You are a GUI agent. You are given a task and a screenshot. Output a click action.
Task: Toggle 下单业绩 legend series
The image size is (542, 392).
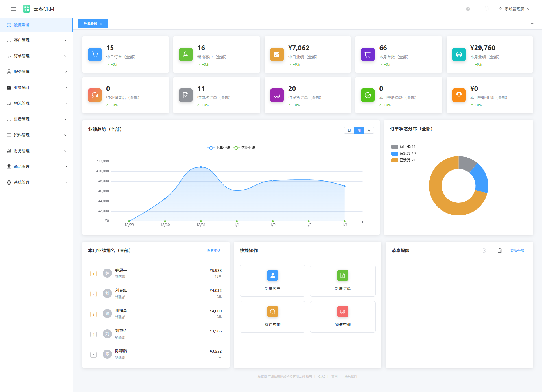tap(219, 148)
